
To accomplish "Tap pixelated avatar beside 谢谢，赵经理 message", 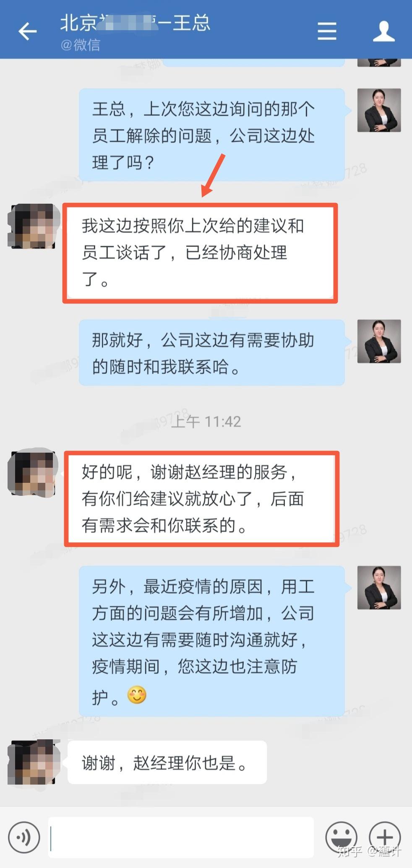I will 33,762.
